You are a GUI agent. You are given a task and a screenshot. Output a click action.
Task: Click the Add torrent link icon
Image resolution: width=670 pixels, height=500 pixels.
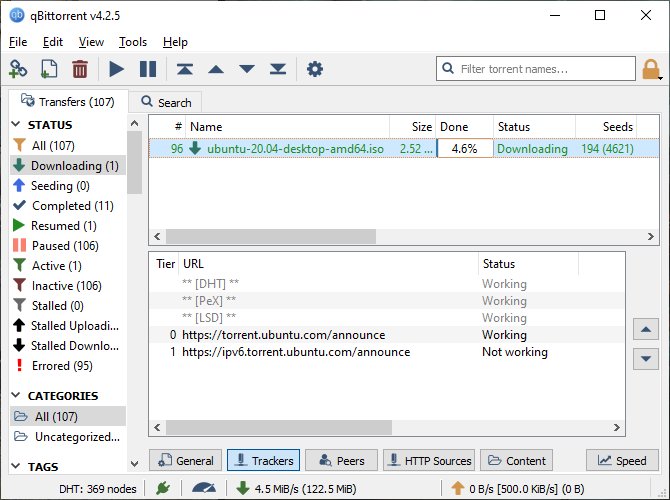click(18, 69)
